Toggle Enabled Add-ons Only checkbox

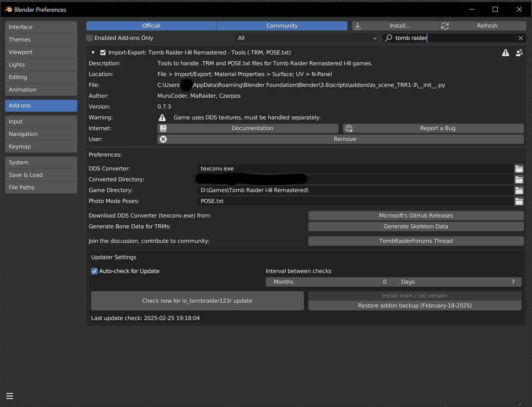click(x=89, y=38)
